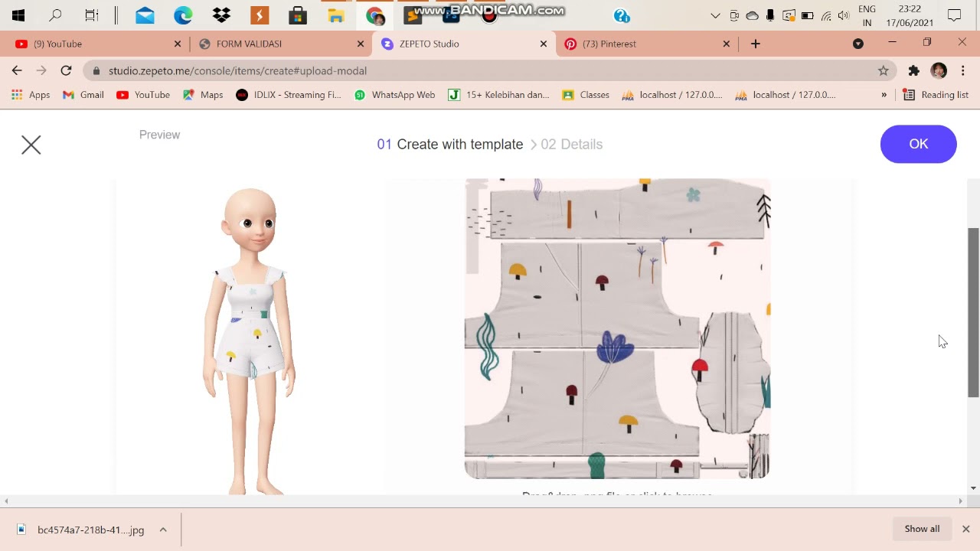This screenshot has height=551, width=980.
Task: Open the Chrome three-dot menu
Action: (x=962, y=70)
